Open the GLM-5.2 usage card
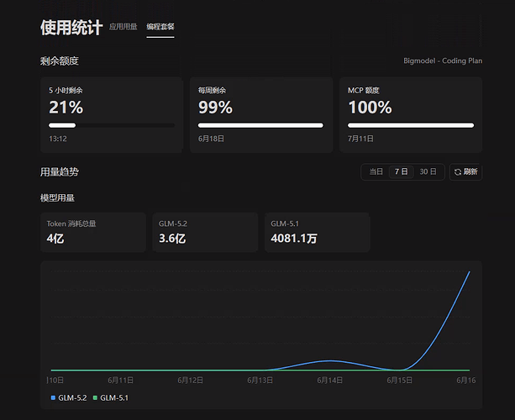The width and height of the screenshot is (515, 420). pos(205,232)
